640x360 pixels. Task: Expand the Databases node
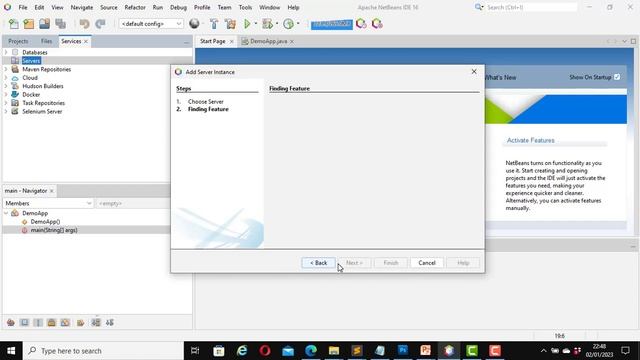point(6,52)
